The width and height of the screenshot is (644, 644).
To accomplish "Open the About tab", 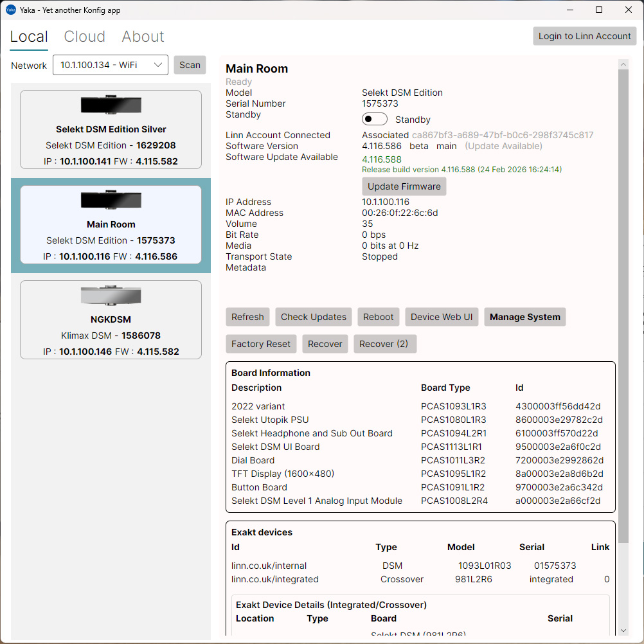I will 142,37.
